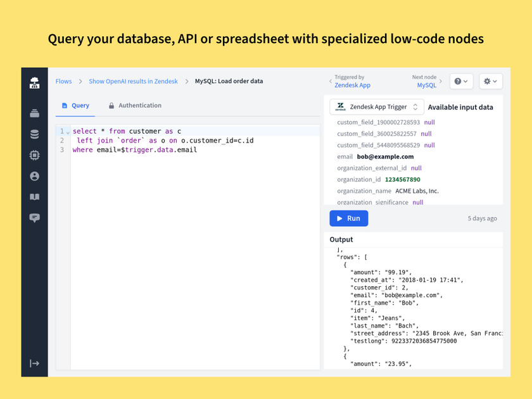Open the documentation book sidebar icon
532x399 pixels.
pos(34,197)
